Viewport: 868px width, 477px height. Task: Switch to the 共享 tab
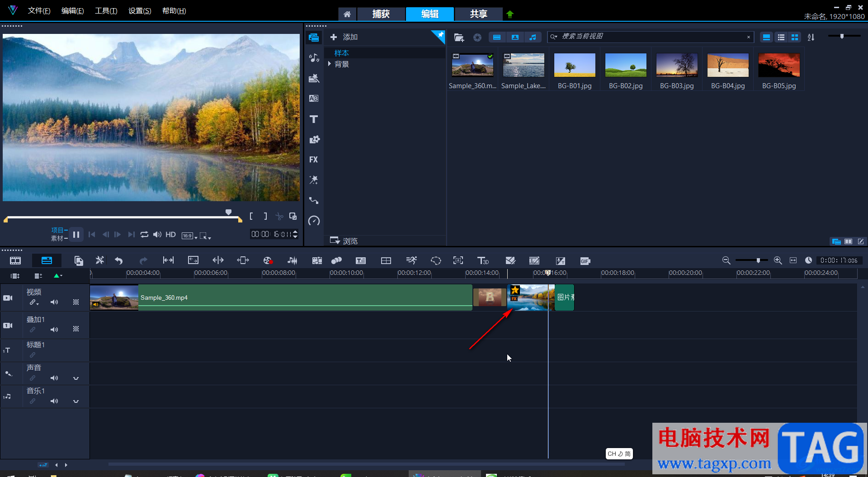coord(478,14)
